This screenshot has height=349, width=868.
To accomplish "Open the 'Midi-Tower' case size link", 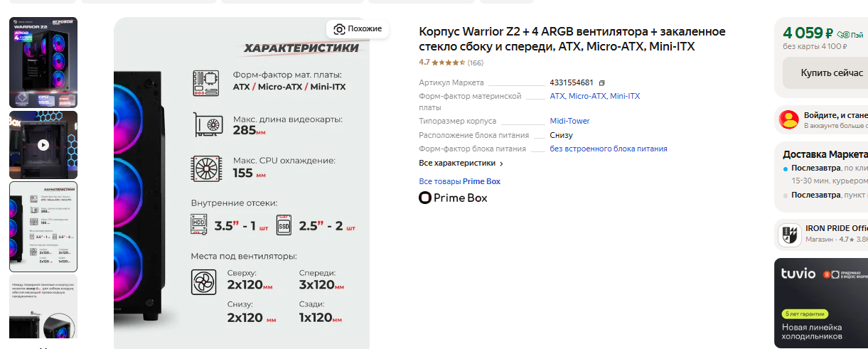I will tap(569, 121).
